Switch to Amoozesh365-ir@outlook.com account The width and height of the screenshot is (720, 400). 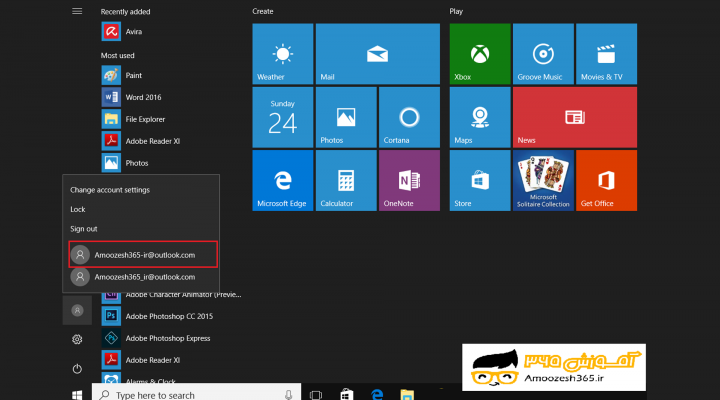click(x=143, y=254)
